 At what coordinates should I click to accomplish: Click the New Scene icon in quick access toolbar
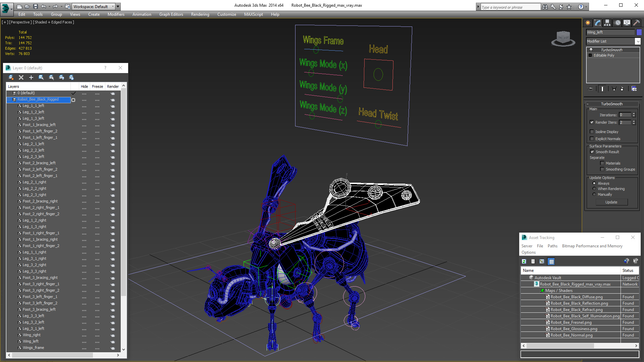tap(19, 6)
